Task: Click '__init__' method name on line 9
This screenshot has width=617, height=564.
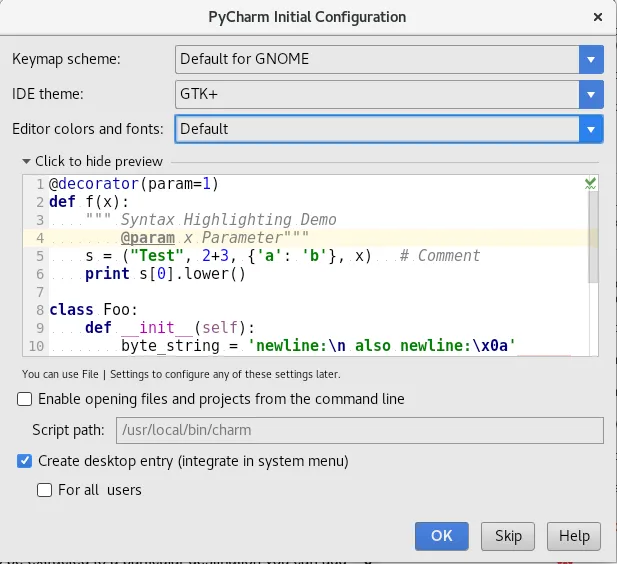Action: [157, 328]
